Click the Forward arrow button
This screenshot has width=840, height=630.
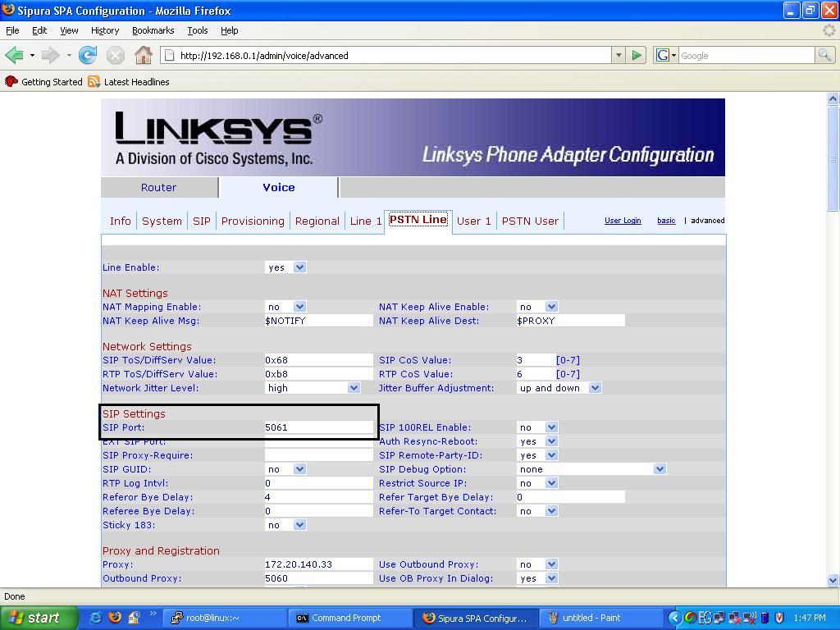click(x=51, y=55)
